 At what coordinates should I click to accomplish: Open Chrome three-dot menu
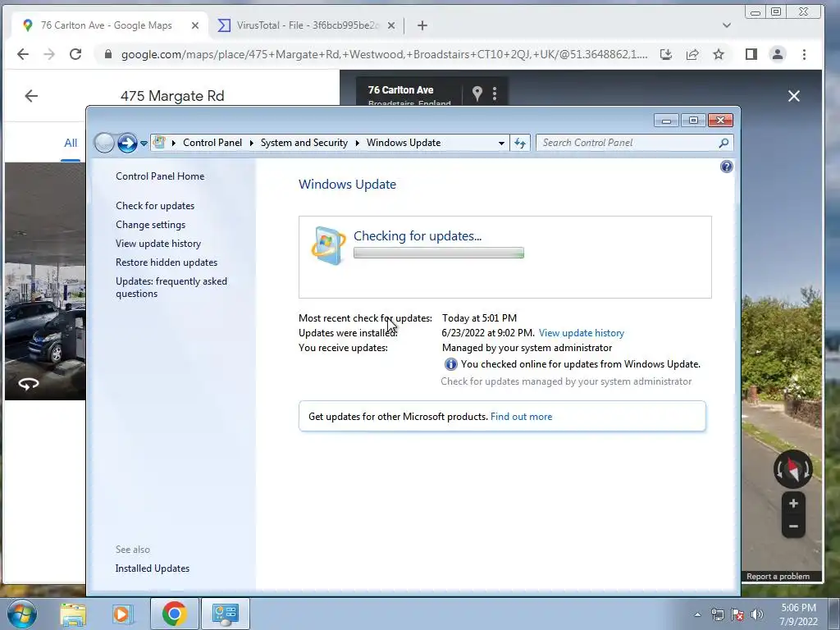[804, 54]
